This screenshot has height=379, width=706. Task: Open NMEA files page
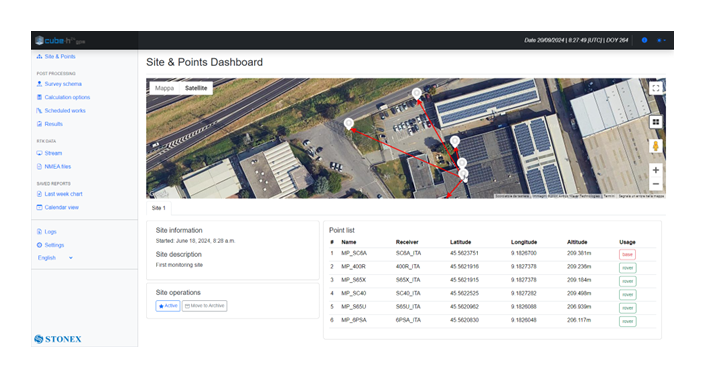point(58,167)
